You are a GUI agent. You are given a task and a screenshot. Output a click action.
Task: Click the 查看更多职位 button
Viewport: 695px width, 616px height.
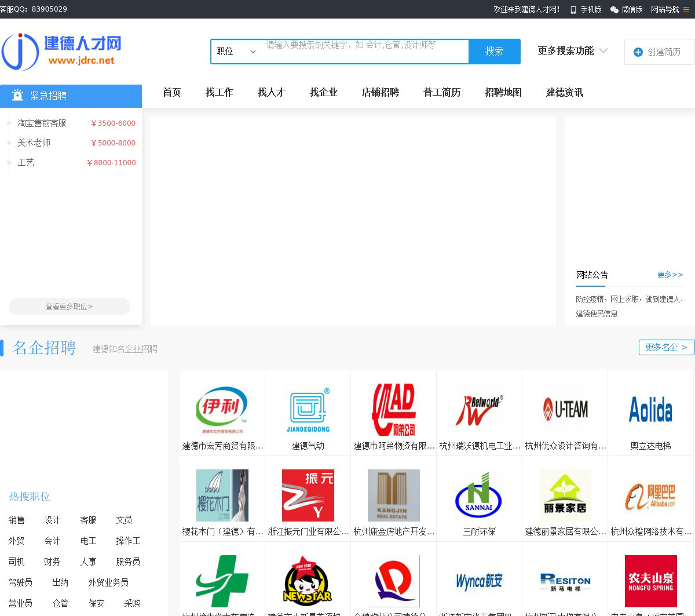(69, 307)
